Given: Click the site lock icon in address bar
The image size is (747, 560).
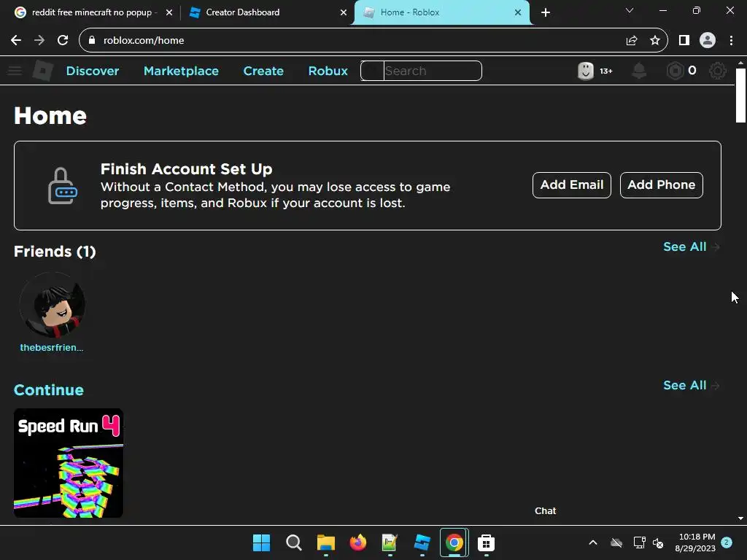Looking at the screenshot, I should (x=92, y=40).
